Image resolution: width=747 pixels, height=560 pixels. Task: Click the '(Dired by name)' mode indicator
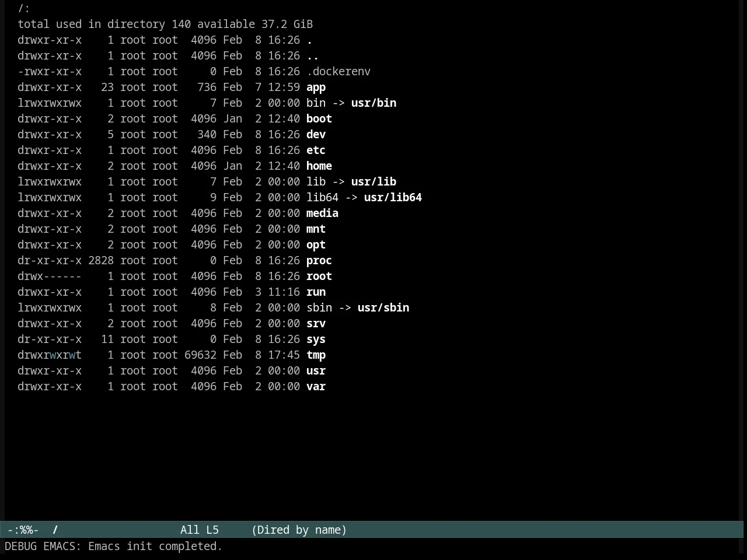(x=299, y=530)
